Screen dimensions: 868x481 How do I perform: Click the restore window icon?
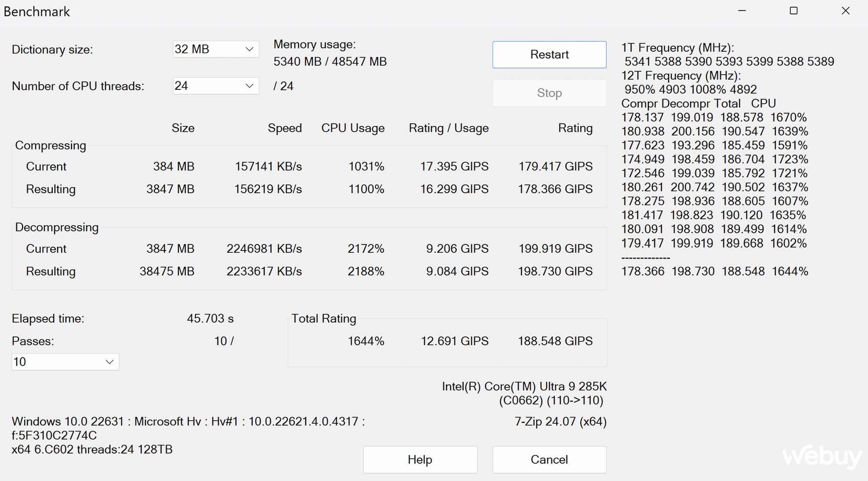793,10
